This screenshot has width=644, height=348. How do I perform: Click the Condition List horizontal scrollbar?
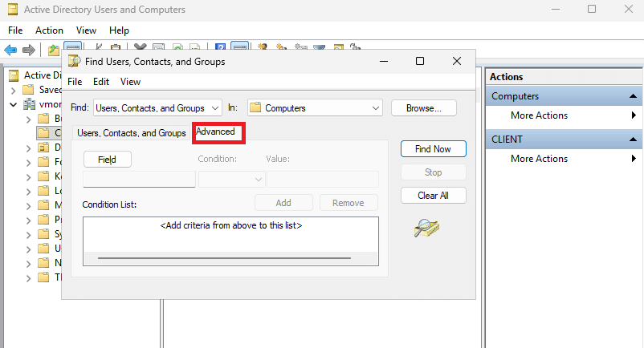224,258
